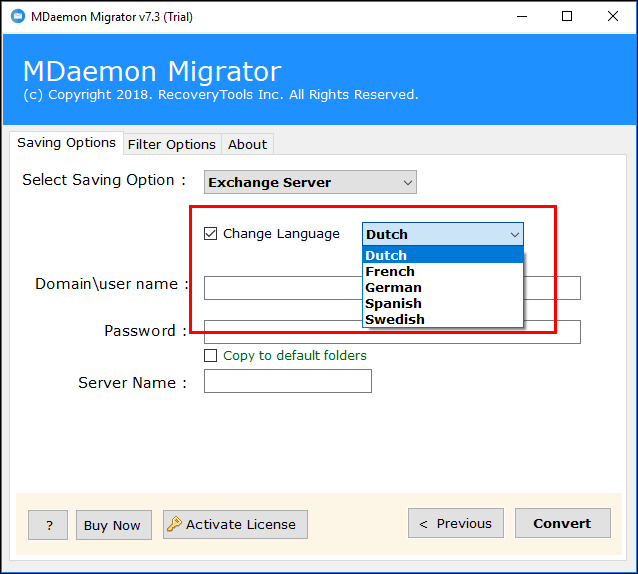Open the About tab
The width and height of the screenshot is (638, 574).
click(247, 144)
